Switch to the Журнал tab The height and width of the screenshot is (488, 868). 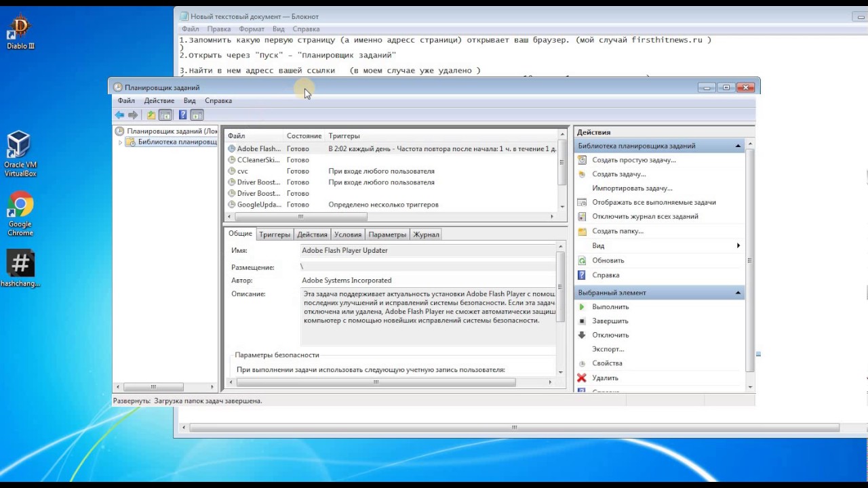[x=427, y=235]
